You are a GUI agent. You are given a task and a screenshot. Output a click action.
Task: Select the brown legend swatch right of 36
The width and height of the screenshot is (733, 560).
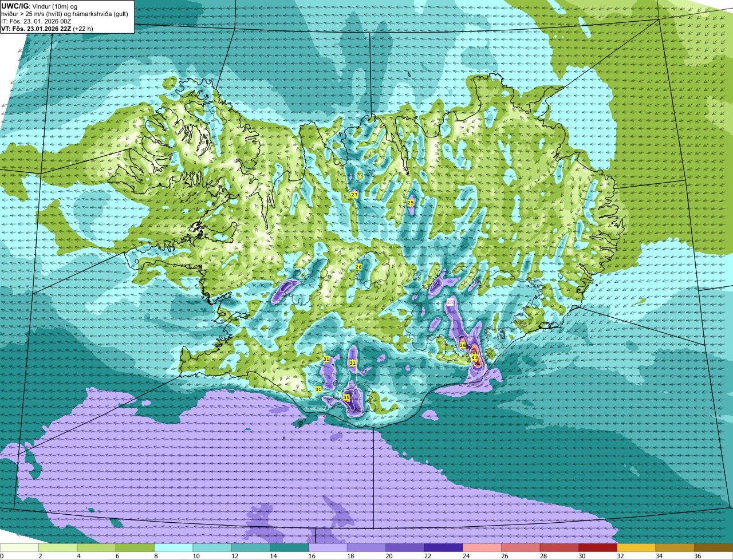pyautogui.click(x=714, y=547)
